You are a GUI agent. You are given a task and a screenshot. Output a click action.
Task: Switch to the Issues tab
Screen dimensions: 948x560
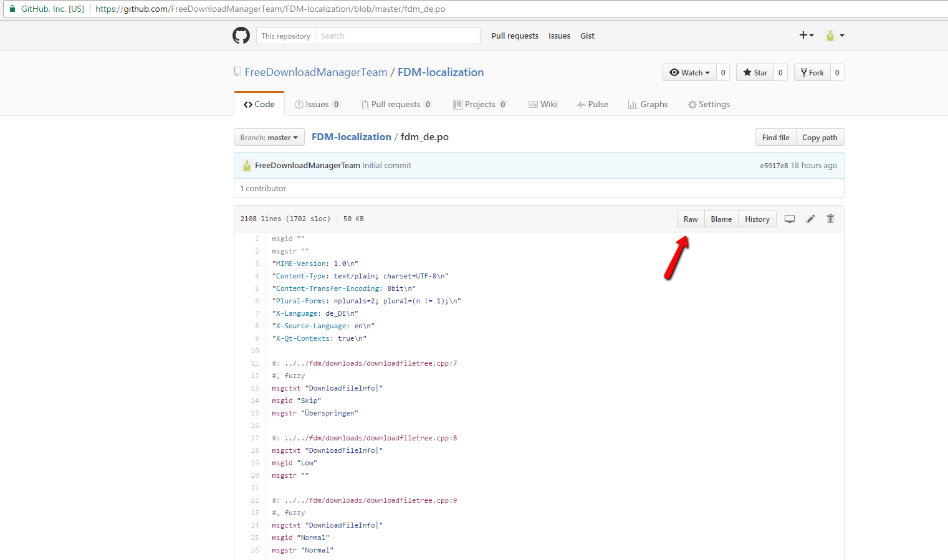[317, 104]
